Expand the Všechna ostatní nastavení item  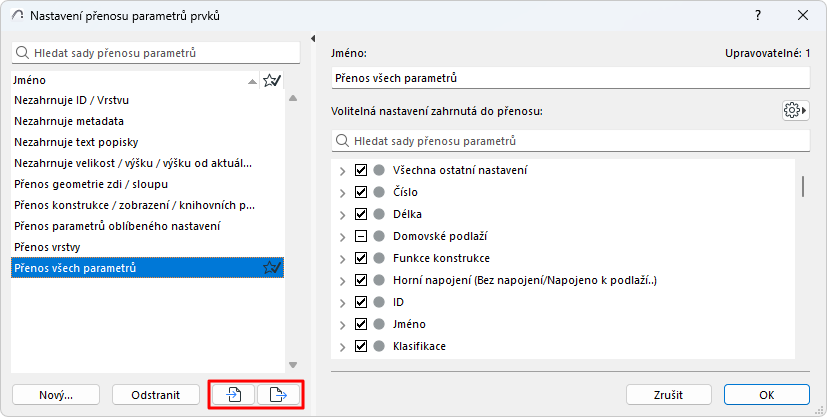343,170
